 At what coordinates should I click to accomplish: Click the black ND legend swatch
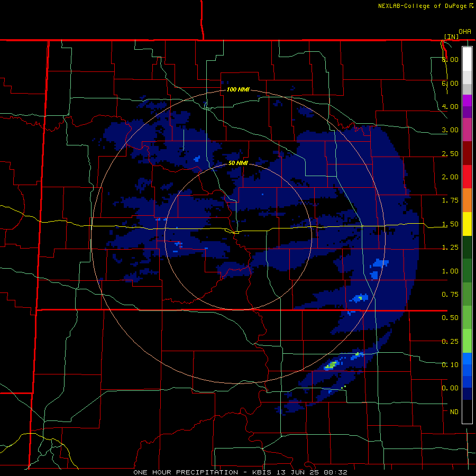467,411
